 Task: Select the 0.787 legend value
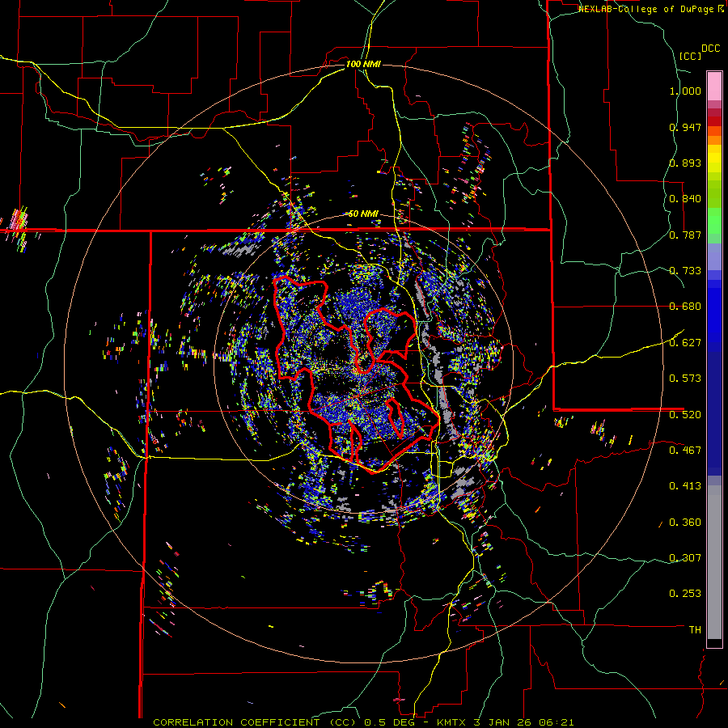685,235
